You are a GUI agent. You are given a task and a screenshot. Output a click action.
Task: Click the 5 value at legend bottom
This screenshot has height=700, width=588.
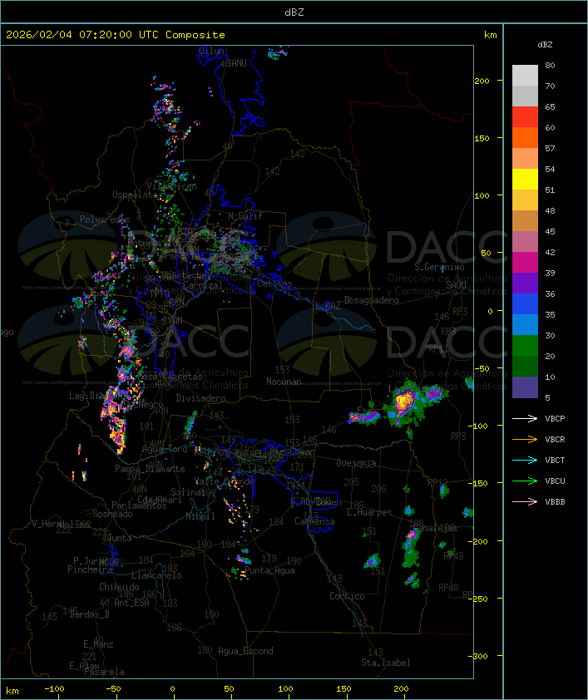click(547, 397)
